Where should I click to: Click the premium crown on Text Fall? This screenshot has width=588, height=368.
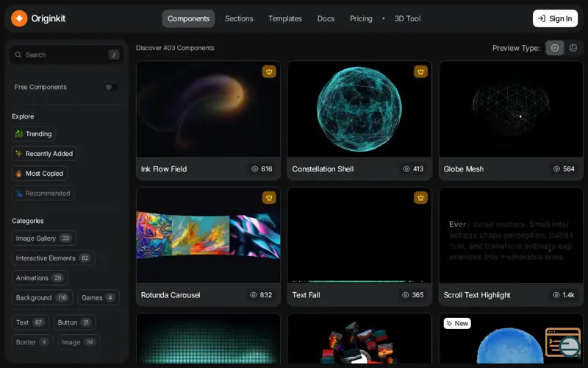point(420,198)
